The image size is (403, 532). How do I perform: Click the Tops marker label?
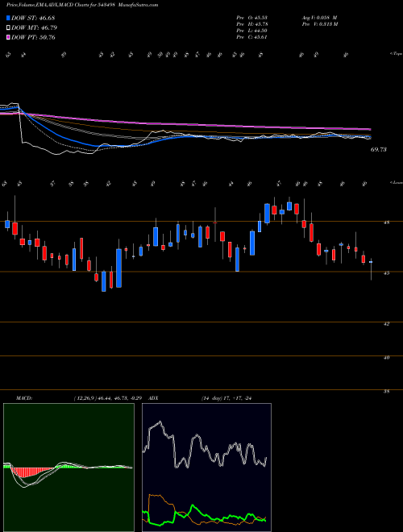point(396,54)
